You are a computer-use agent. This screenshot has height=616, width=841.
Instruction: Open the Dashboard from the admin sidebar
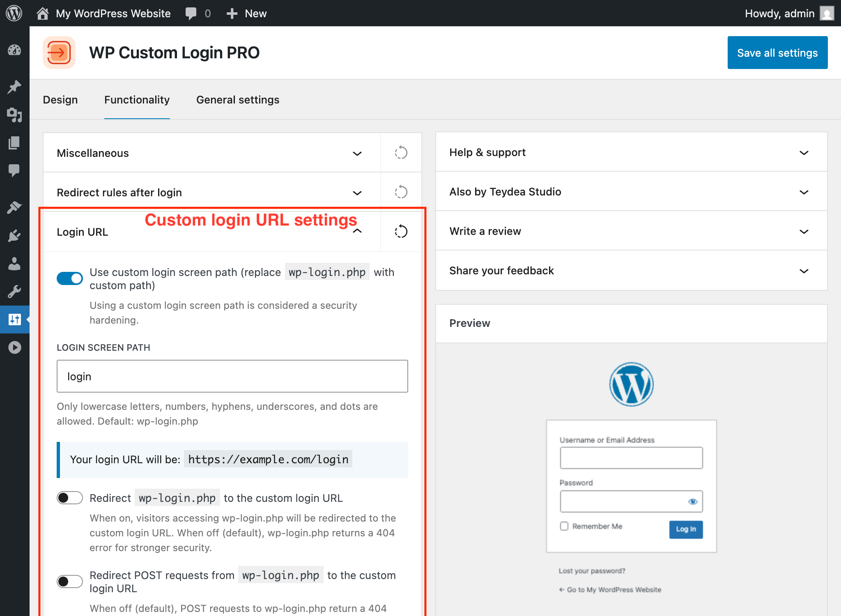[14, 50]
